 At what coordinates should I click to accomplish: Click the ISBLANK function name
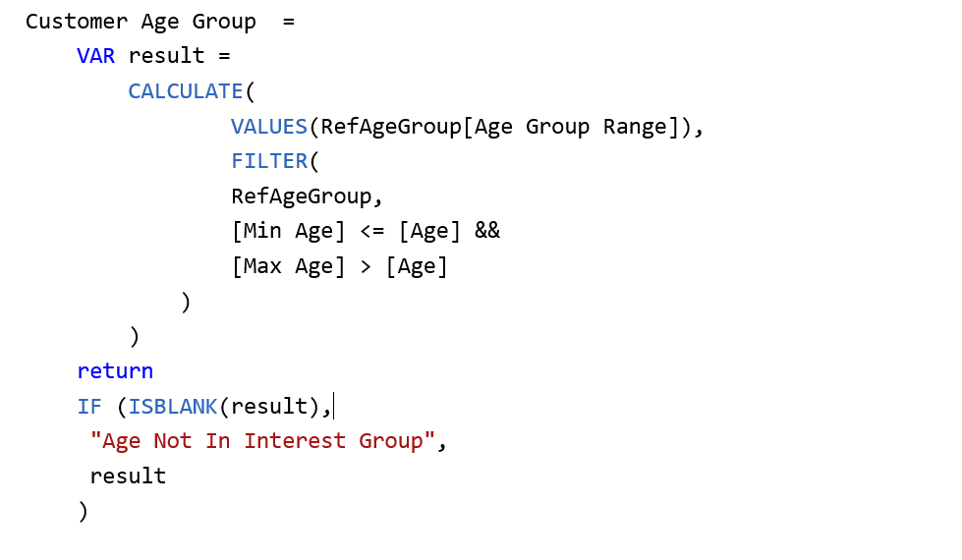coord(172,407)
